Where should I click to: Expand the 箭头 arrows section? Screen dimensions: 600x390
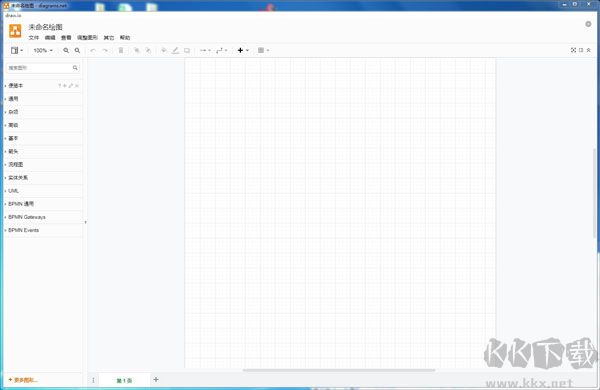[43, 151]
